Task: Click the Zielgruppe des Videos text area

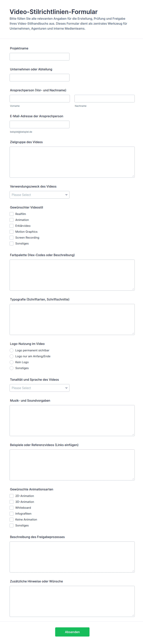Action: [72, 162]
